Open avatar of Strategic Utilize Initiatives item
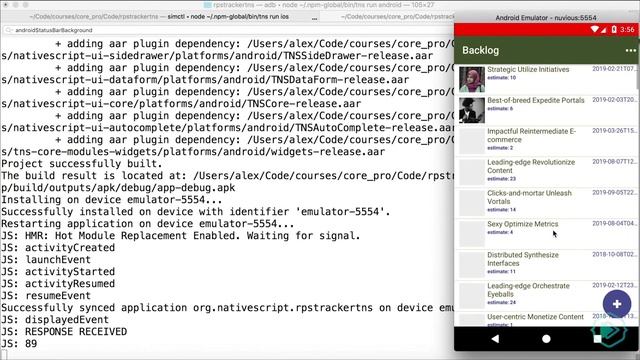Image resolution: width=640 pixels, height=360 pixels. tap(471, 79)
